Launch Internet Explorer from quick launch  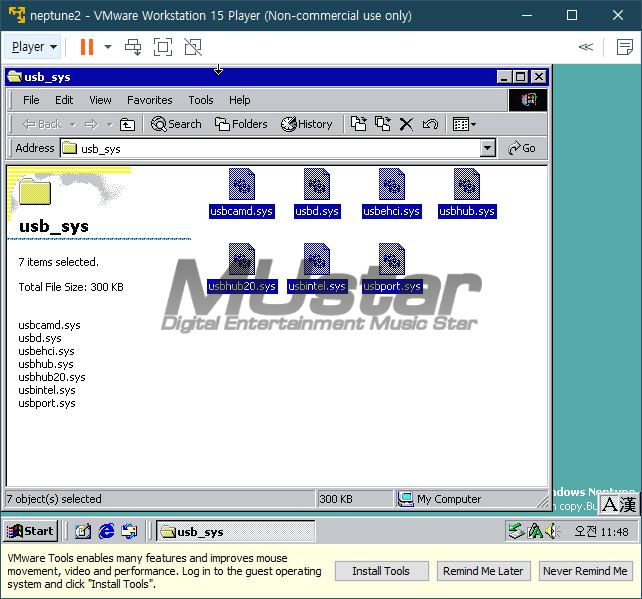[106, 531]
